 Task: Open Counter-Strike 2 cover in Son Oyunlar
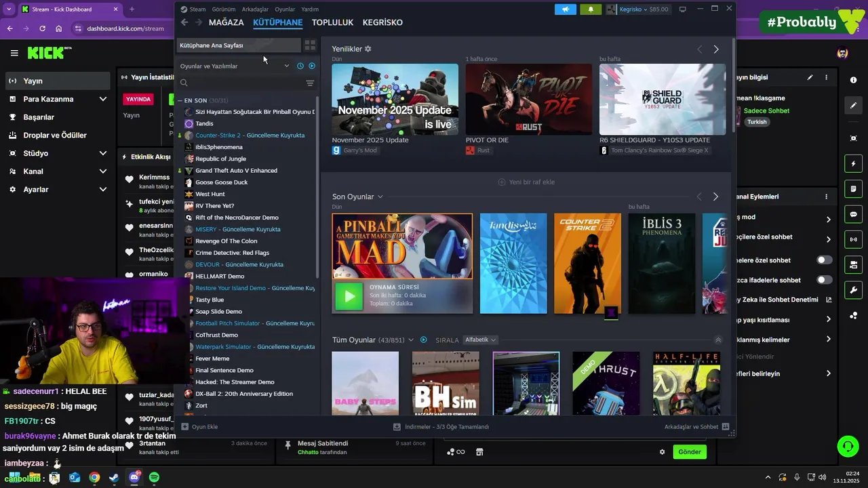coord(587,264)
